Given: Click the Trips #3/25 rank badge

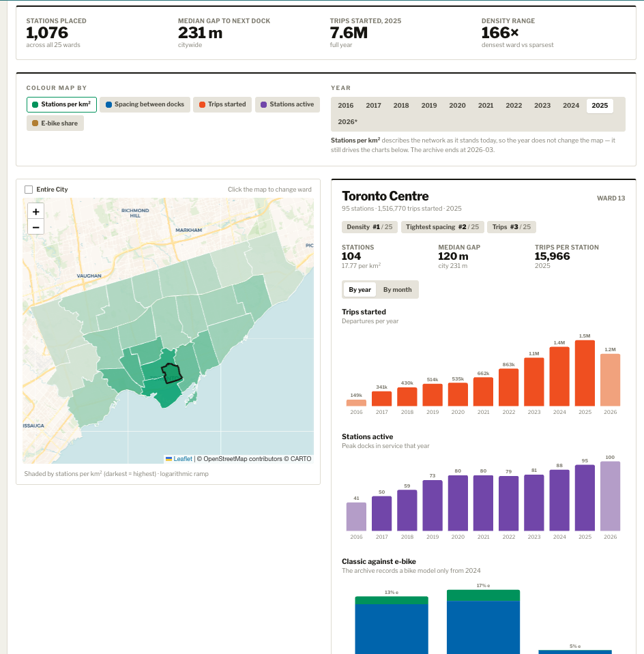Looking at the screenshot, I should 511,227.
